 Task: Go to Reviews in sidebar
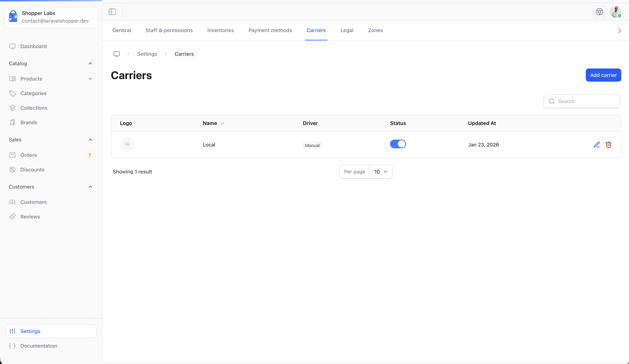coord(30,217)
